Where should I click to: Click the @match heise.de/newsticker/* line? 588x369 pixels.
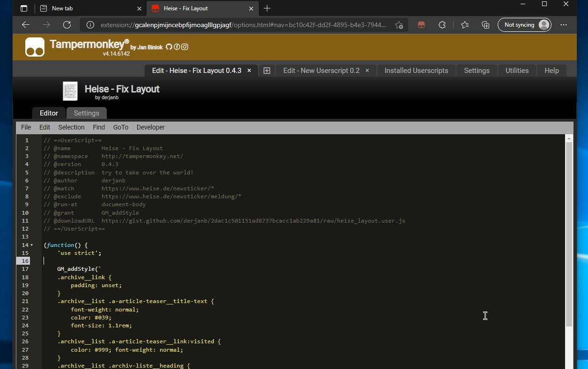tap(129, 188)
